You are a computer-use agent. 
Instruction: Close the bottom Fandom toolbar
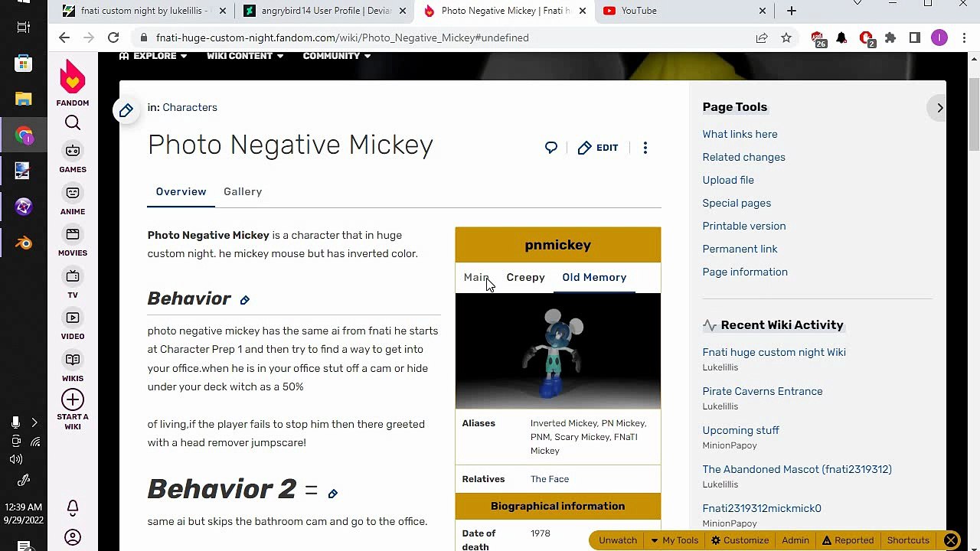(x=951, y=540)
